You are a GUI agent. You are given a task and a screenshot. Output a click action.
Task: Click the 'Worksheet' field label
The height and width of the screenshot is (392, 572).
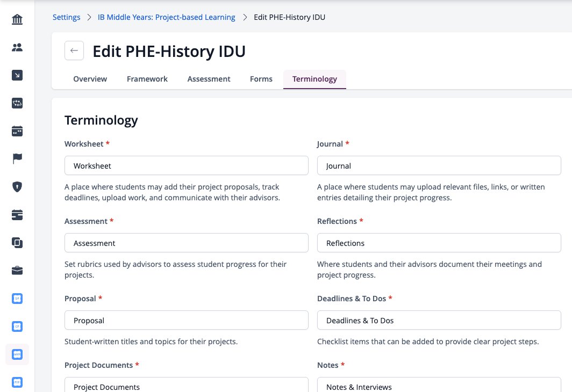84,144
